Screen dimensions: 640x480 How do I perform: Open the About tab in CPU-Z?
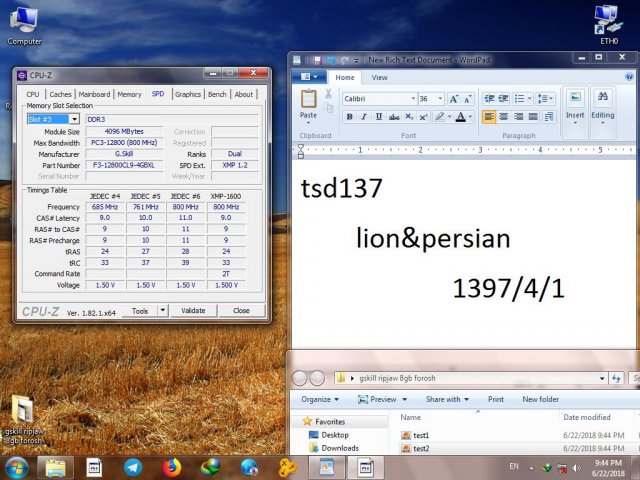tap(244, 94)
